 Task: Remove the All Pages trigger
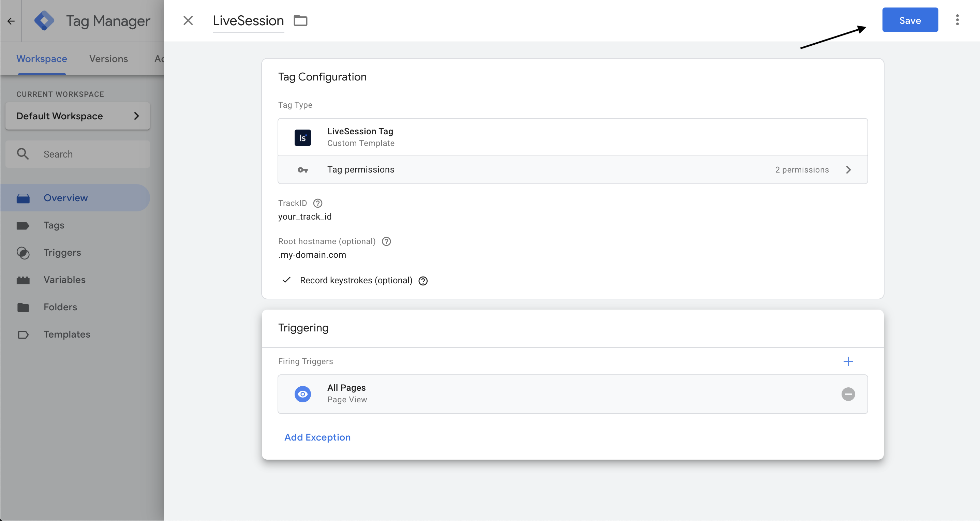[x=848, y=394]
